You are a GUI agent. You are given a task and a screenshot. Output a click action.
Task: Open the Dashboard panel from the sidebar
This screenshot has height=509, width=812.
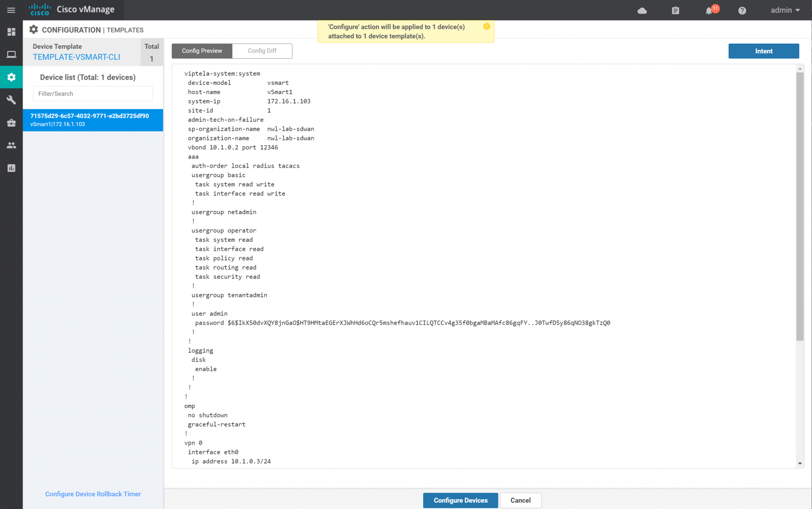(x=11, y=32)
